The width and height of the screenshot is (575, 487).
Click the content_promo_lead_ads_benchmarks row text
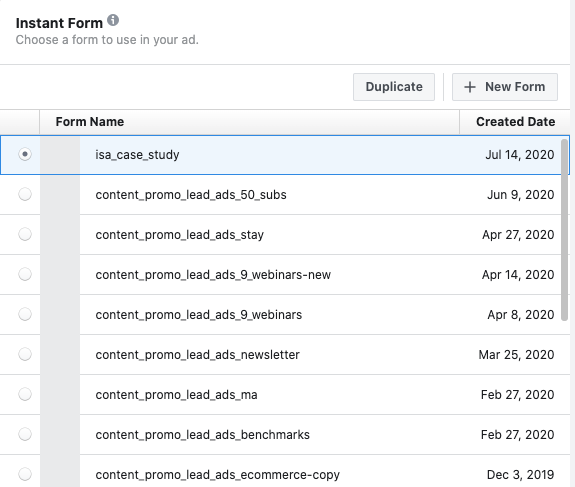pos(202,435)
